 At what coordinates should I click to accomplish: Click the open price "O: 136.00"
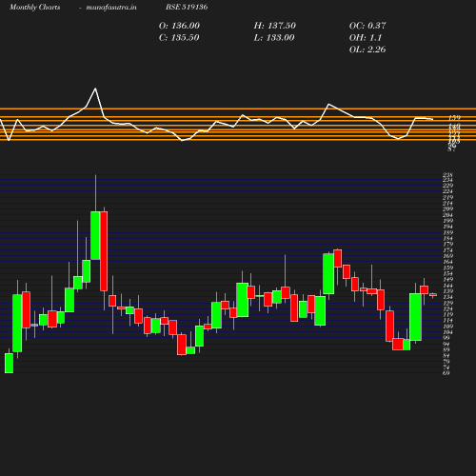pos(179,26)
